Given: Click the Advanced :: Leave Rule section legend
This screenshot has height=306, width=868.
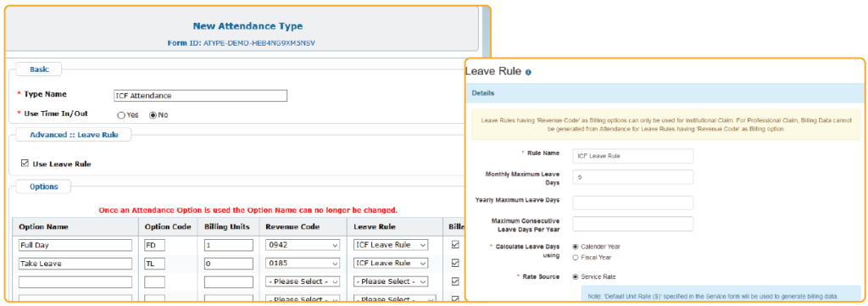Looking at the screenshot, I should pos(74,135).
